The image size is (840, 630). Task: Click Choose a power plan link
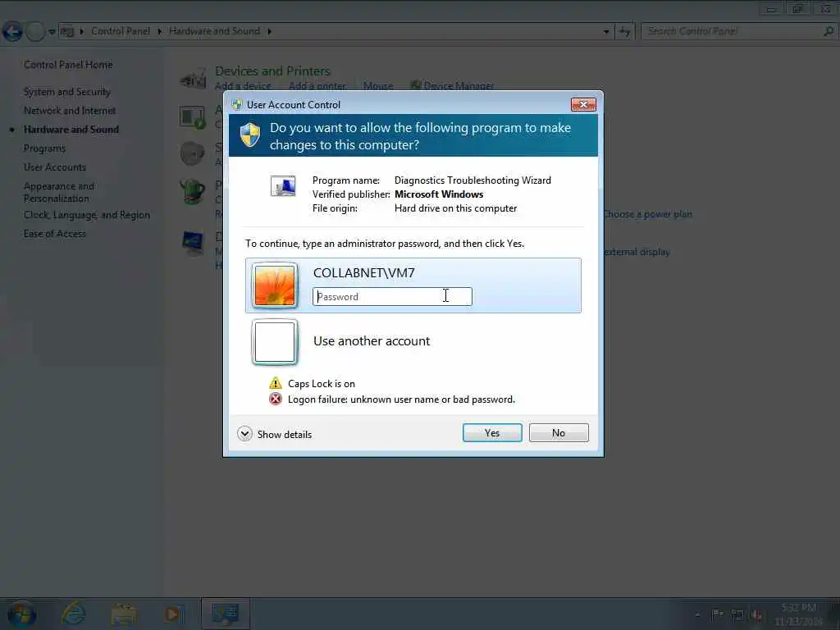click(647, 214)
